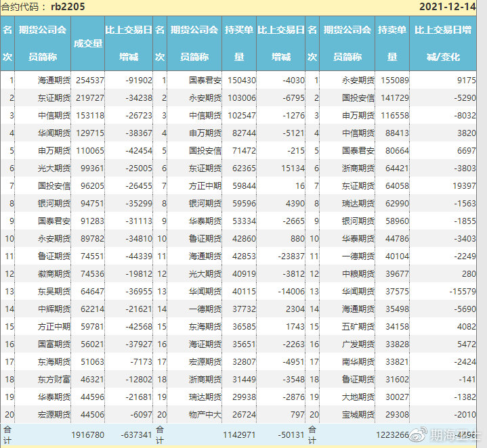This screenshot has height=448, width=487.
Task: Click volume value 96205
Action: click(x=92, y=186)
